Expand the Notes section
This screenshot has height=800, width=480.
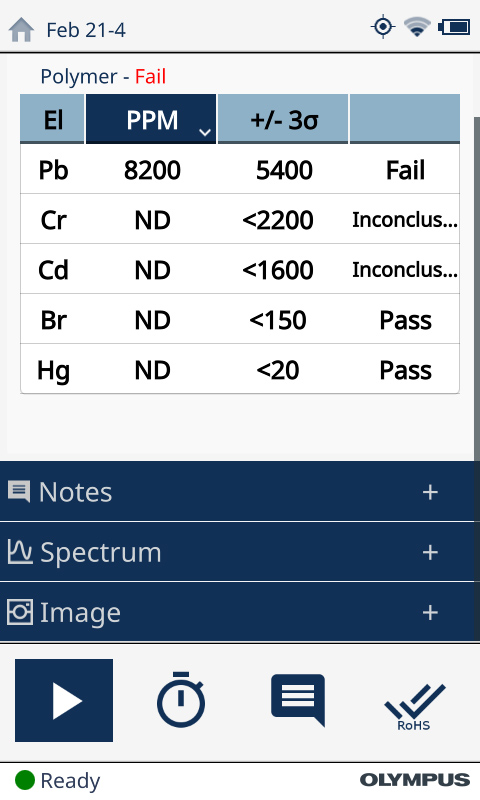238,492
